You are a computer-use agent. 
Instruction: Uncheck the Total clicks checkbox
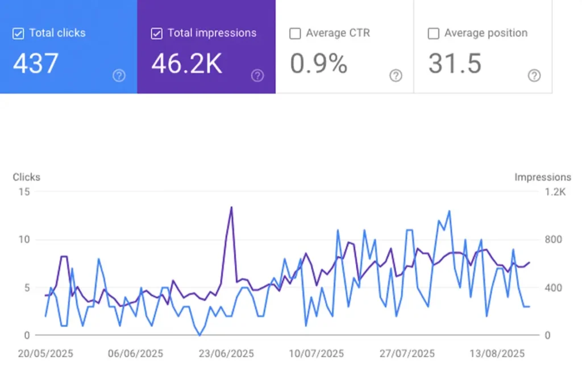pos(18,34)
